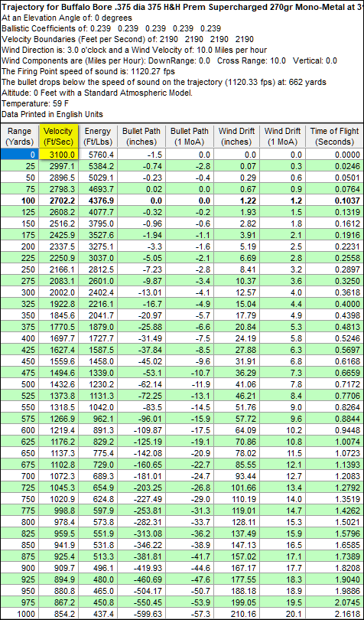Click wind drift value 177.55

point(238,579)
